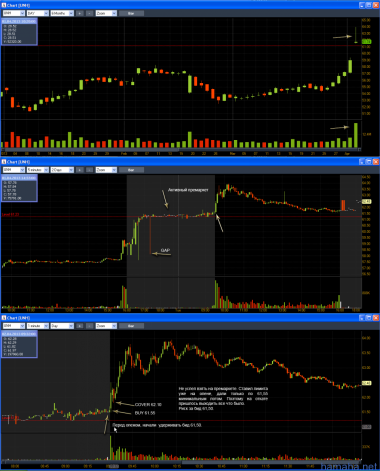Close the top Chart [UNH] window

pyautogui.click(x=376, y=5)
